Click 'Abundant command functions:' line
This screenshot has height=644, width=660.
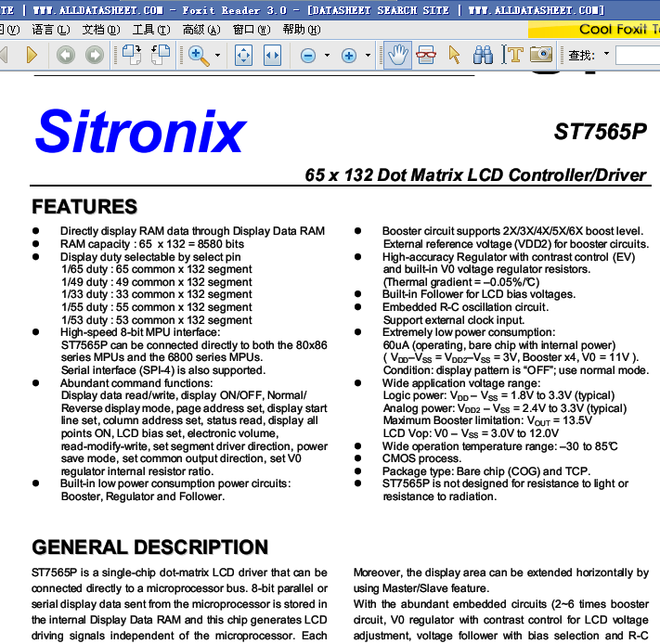tap(136, 383)
